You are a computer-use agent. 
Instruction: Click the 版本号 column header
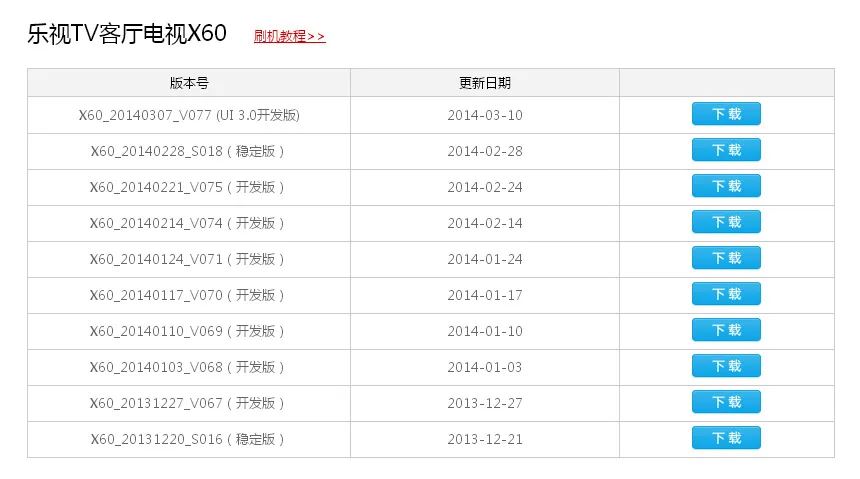[x=189, y=83]
